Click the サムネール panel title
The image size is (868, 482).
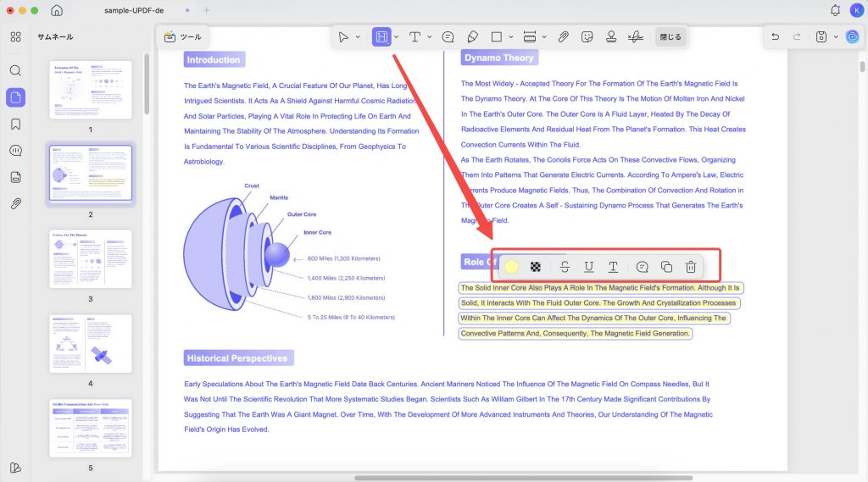point(55,37)
